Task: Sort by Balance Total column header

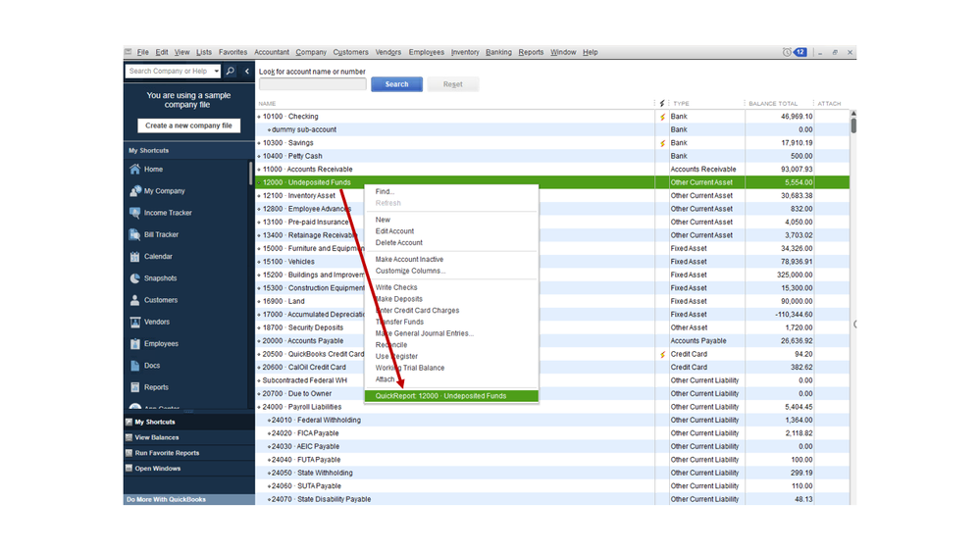Action: [773, 104]
